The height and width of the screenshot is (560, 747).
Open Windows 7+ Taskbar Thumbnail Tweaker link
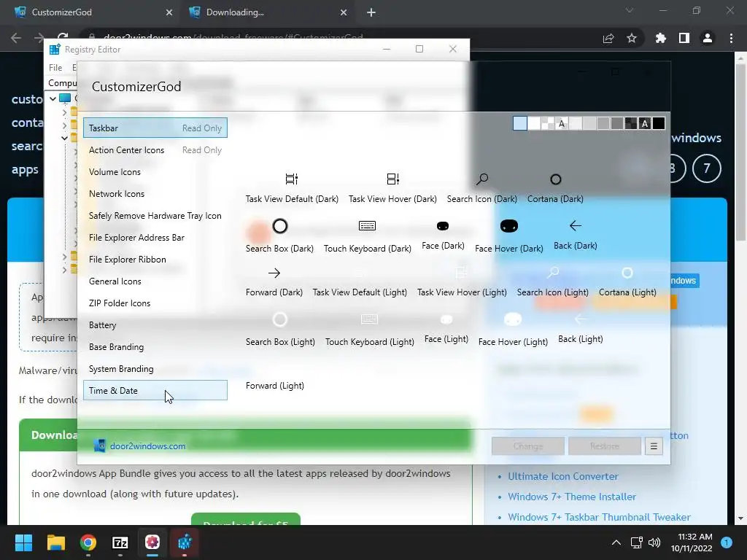coord(599,517)
